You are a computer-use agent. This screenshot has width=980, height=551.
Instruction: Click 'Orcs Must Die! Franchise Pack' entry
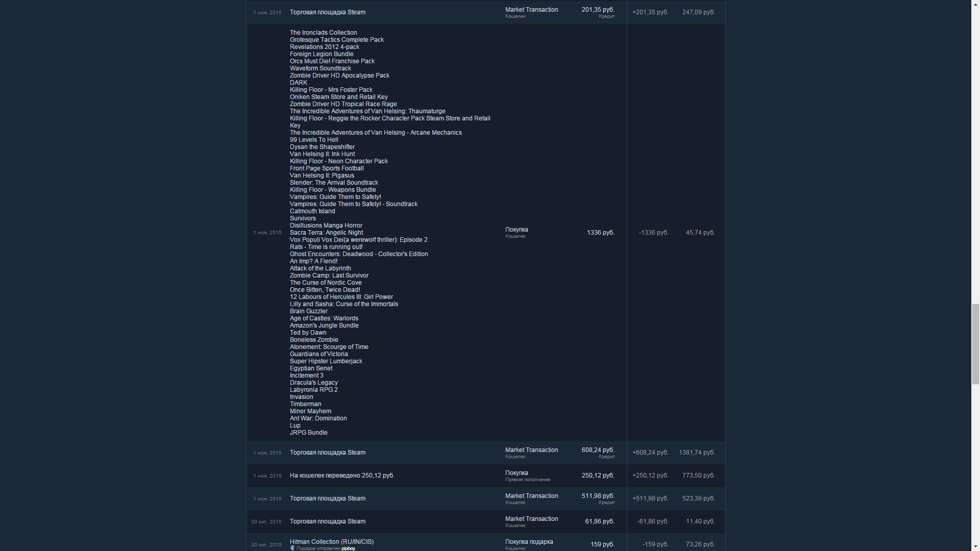(x=332, y=61)
